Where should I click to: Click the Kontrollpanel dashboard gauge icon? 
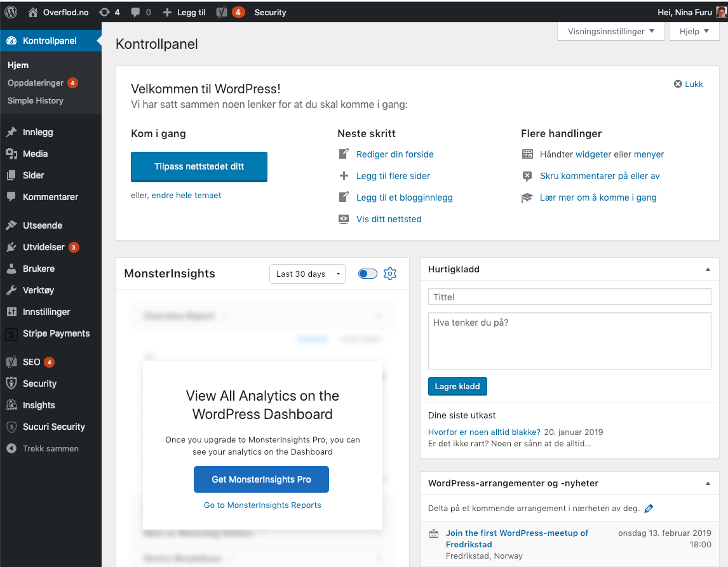11,41
